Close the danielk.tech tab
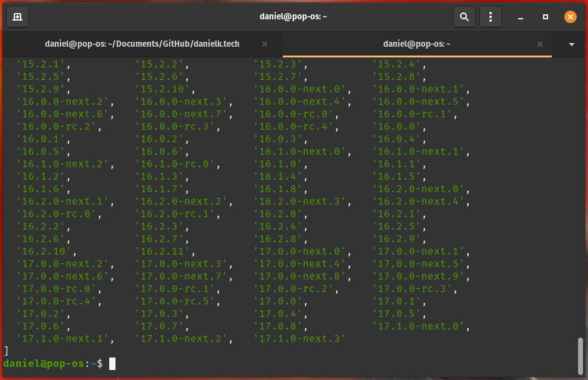The width and height of the screenshot is (588, 380). [x=264, y=44]
